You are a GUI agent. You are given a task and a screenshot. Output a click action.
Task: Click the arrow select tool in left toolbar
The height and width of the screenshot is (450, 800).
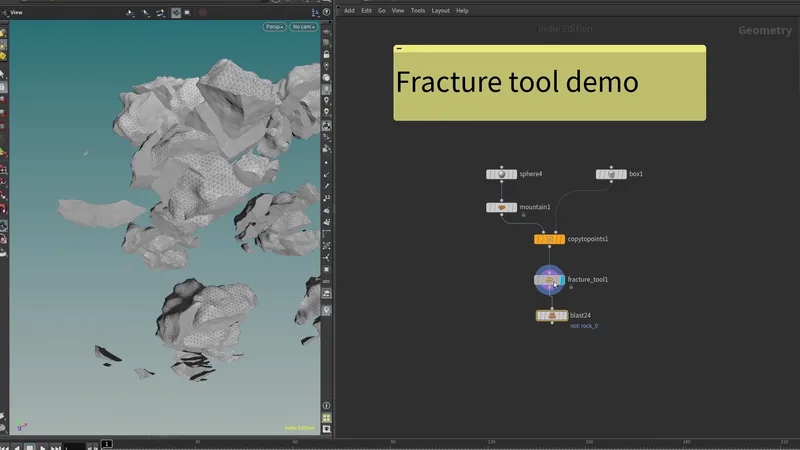click(3, 74)
